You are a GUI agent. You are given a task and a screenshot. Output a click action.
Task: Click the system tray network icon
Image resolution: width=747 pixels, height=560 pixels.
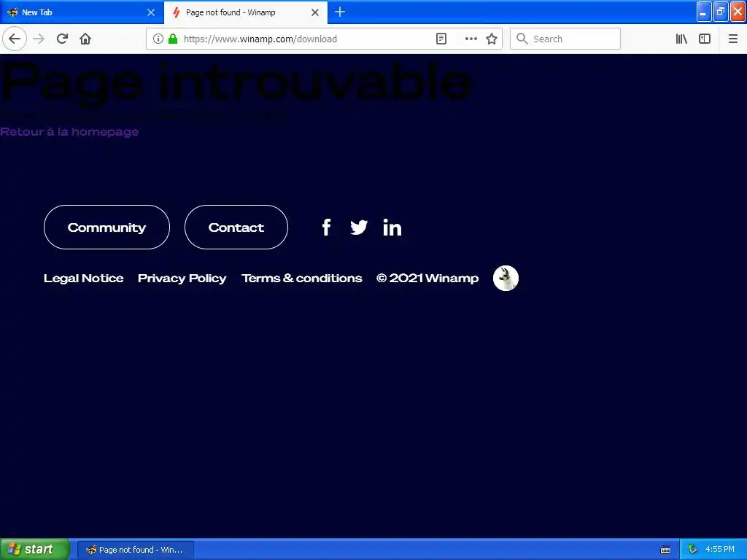(x=692, y=550)
